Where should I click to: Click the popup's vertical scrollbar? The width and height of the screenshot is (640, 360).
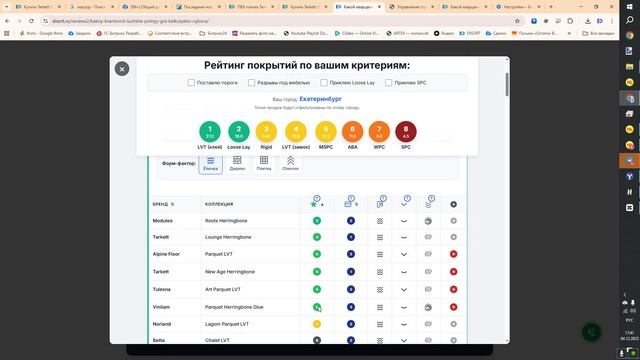pos(507,84)
